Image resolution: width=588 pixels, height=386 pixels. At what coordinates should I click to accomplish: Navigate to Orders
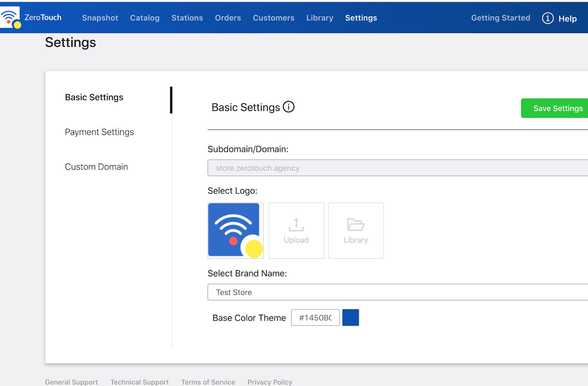click(228, 18)
